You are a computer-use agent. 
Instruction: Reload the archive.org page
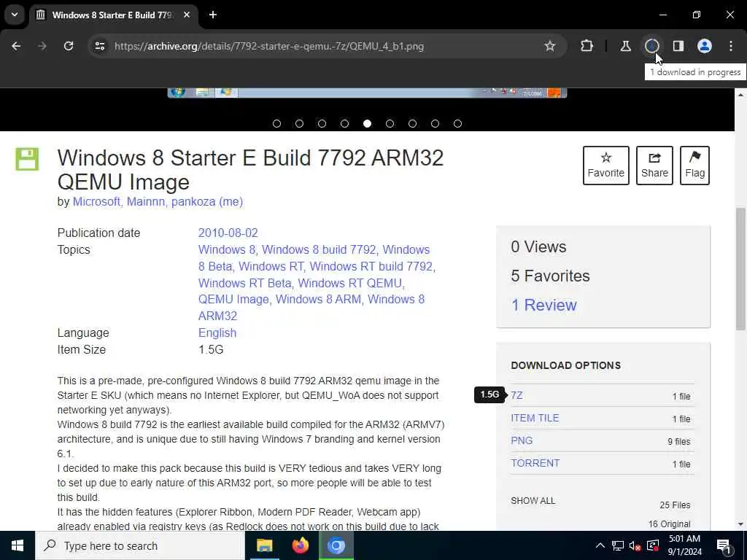(x=69, y=46)
